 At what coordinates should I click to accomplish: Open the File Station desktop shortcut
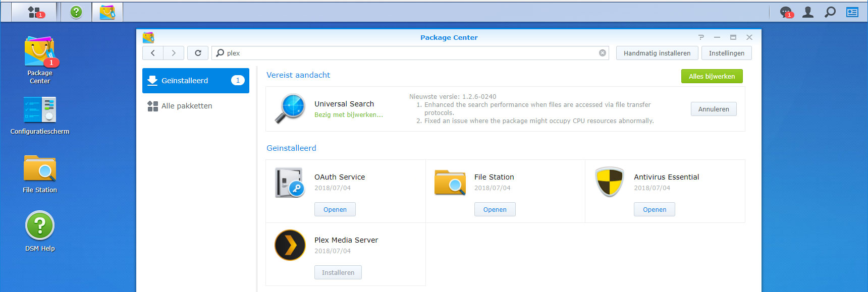coord(40,174)
